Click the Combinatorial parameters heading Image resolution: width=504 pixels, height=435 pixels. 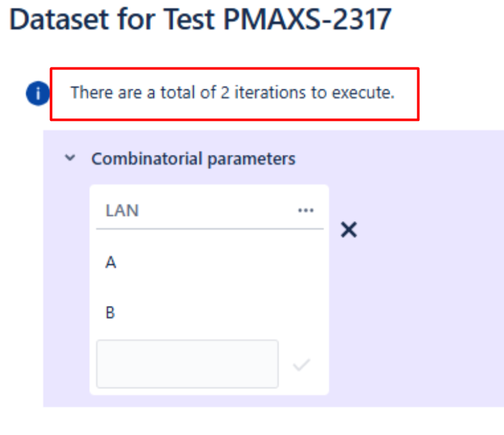click(x=193, y=159)
